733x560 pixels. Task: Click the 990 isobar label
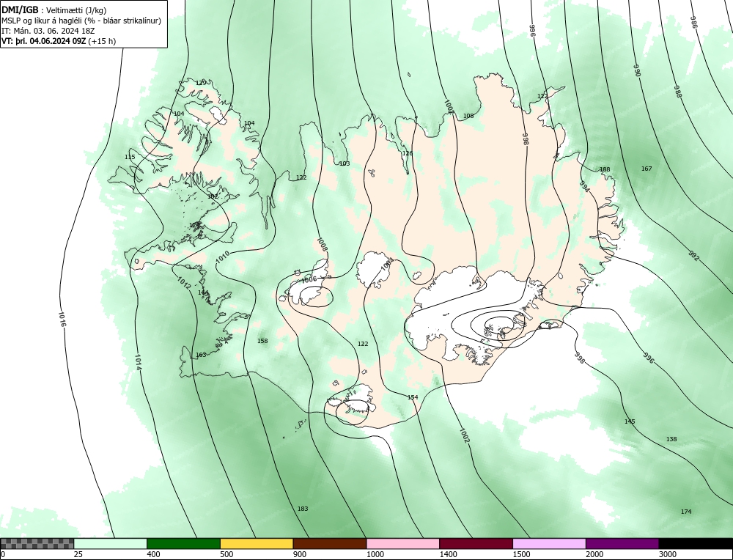pos(637,70)
